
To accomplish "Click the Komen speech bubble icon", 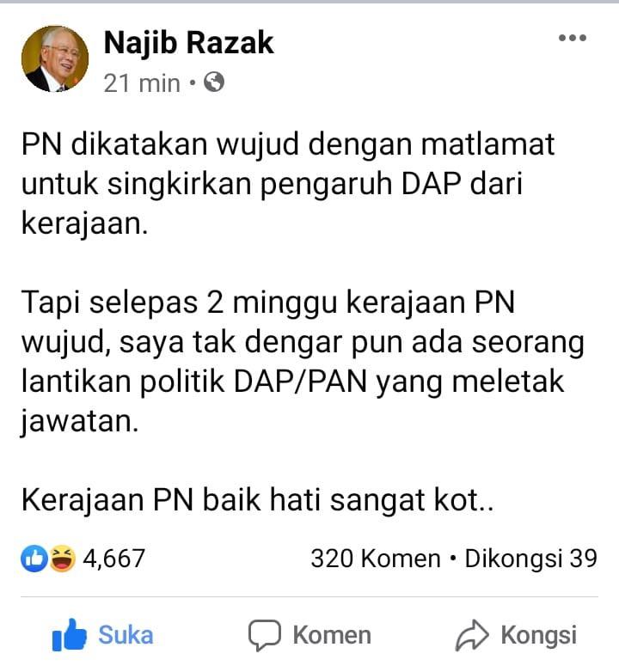I will tap(265, 636).
